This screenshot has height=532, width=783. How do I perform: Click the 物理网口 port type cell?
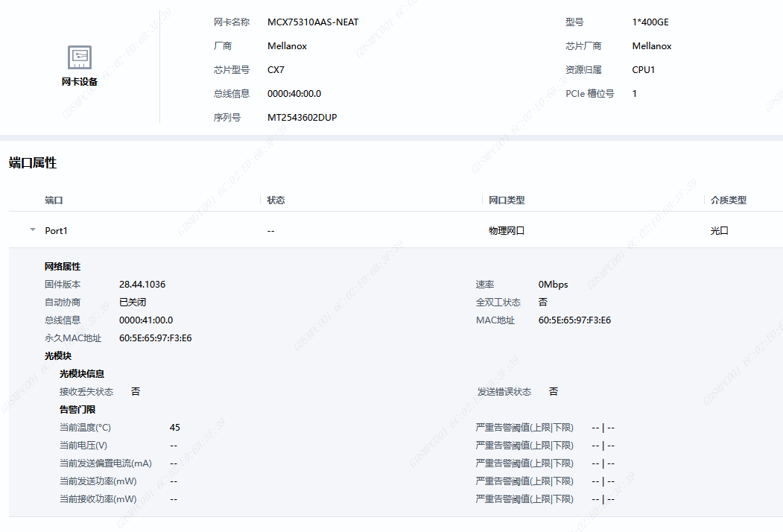(x=507, y=231)
